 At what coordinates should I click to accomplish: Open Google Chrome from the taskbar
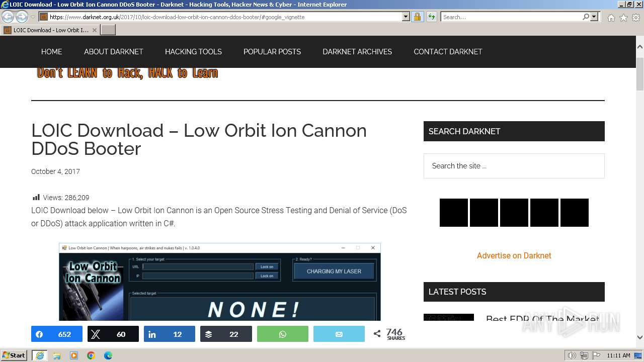point(91,355)
